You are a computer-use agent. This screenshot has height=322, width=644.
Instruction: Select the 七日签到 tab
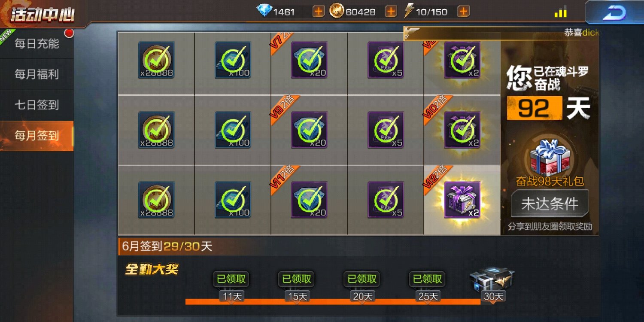37,105
